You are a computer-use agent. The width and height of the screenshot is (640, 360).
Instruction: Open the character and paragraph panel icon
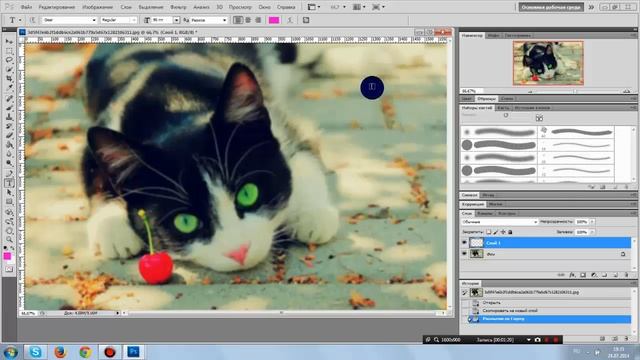[306, 20]
